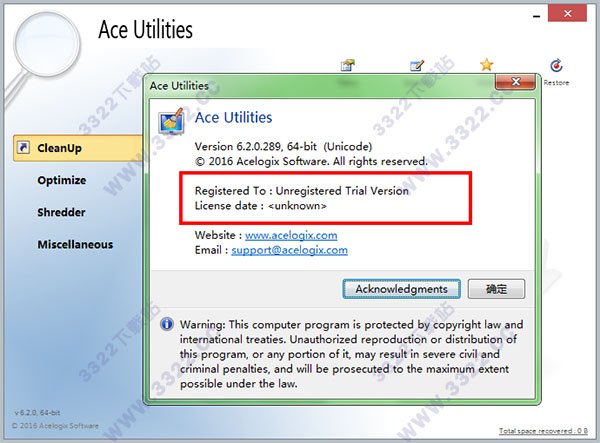Switch to the Shredder section
The height and width of the screenshot is (443, 600).
(x=61, y=212)
